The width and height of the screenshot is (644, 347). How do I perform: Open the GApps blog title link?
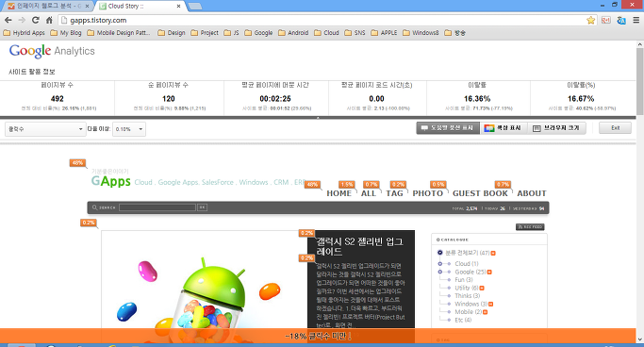click(x=111, y=181)
